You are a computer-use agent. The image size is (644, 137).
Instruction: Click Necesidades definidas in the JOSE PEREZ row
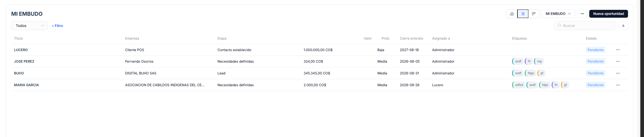click(x=235, y=61)
